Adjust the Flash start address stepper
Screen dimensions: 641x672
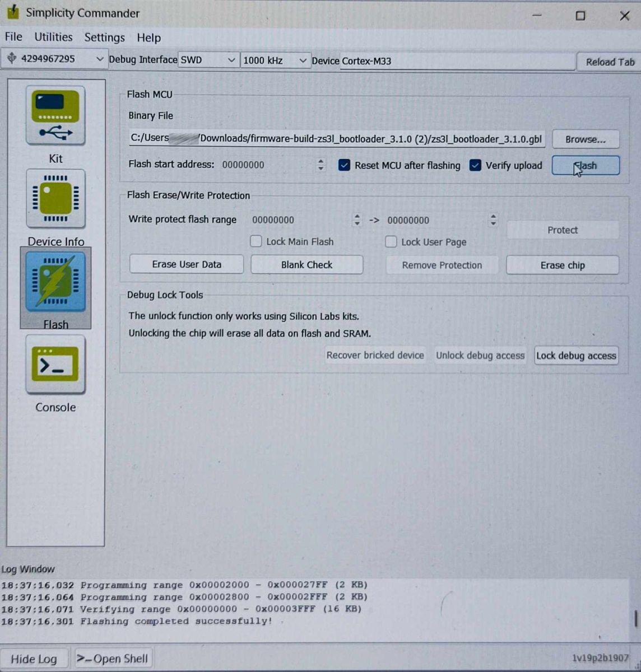point(320,165)
